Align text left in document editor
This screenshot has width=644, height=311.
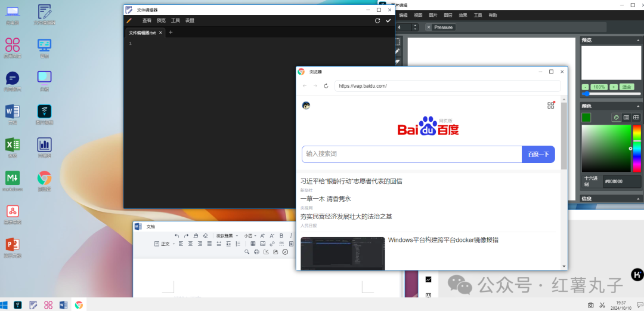[x=181, y=244]
